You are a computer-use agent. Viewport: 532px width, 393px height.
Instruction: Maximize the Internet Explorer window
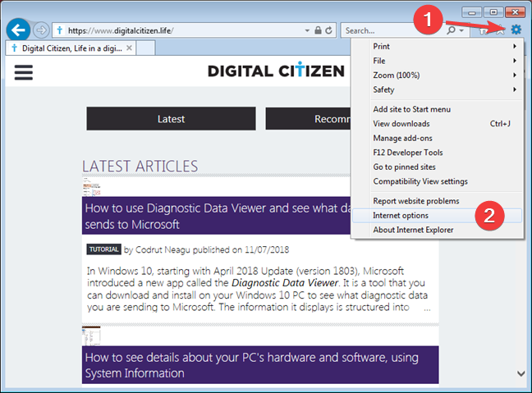(493, 12)
